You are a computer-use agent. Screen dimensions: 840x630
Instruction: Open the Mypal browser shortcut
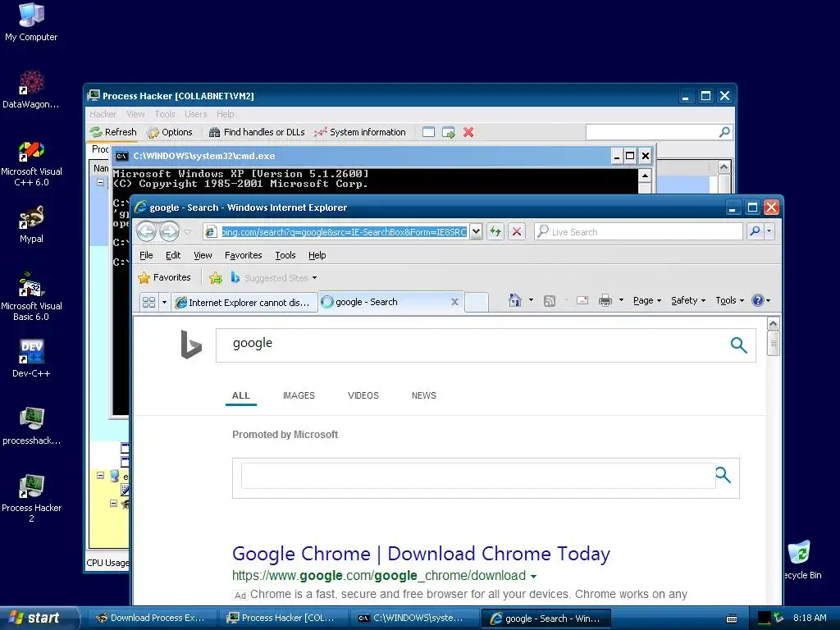coord(31,224)
